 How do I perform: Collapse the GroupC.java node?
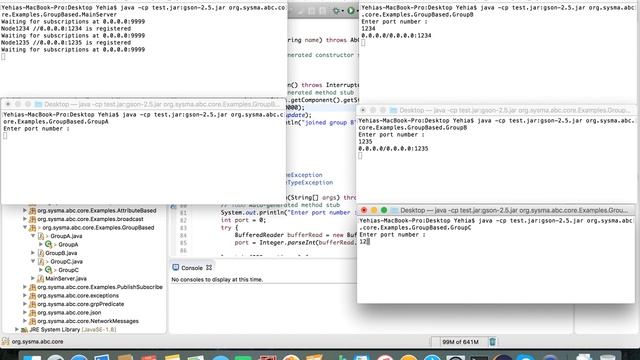coord(33,261)
